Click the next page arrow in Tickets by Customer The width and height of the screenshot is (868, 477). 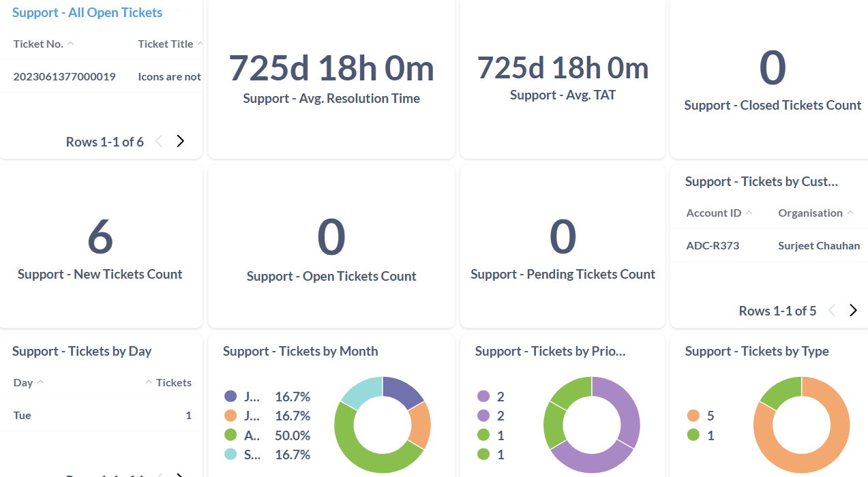pyautogui.click(x=853, y=310)
